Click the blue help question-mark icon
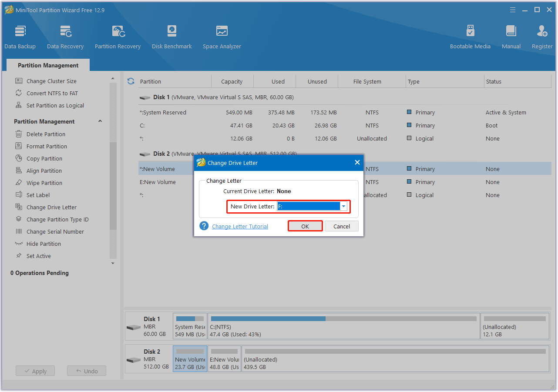558x392 pixels. 204,226
